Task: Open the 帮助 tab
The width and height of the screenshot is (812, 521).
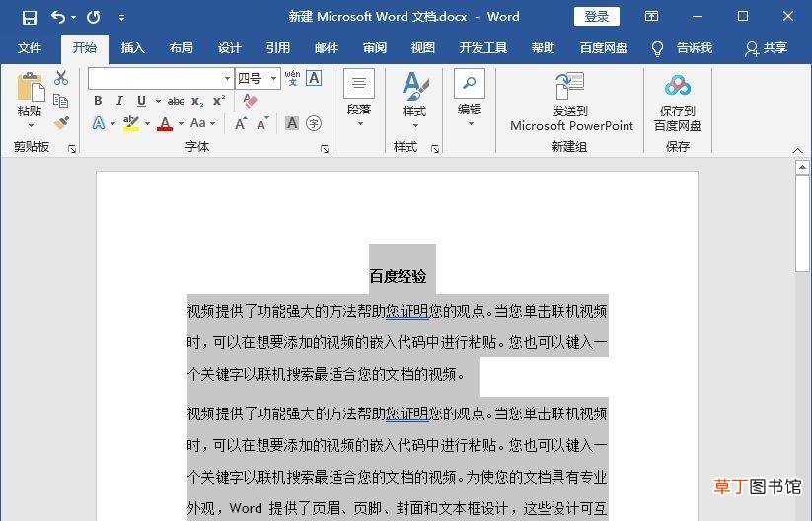Action: pyautogui.click(x=544, y=48)
